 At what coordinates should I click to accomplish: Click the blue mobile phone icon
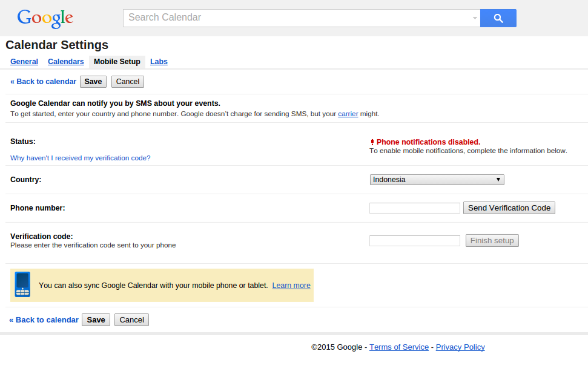coord(22,284)
